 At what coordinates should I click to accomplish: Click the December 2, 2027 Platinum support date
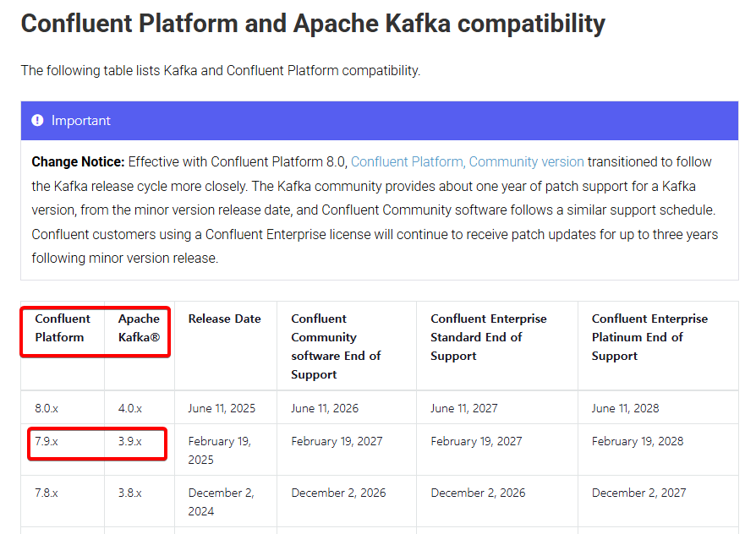tap(638, 493)
